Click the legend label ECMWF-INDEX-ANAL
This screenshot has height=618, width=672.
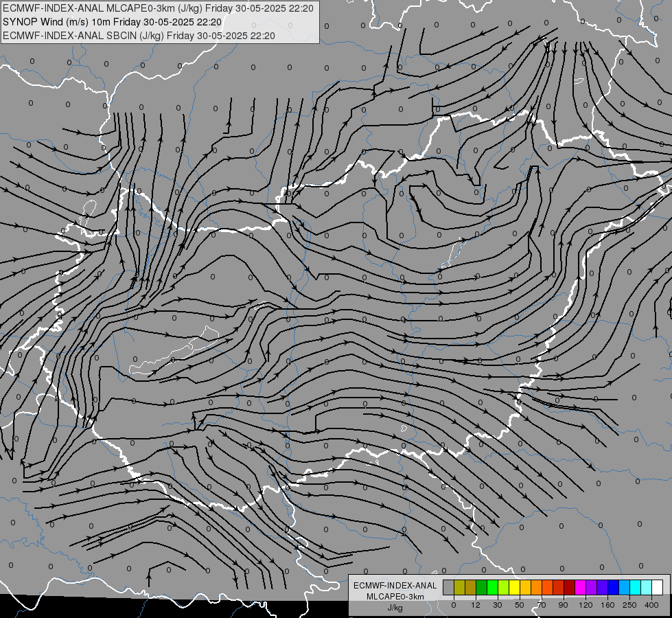click(x=395, y=586)
